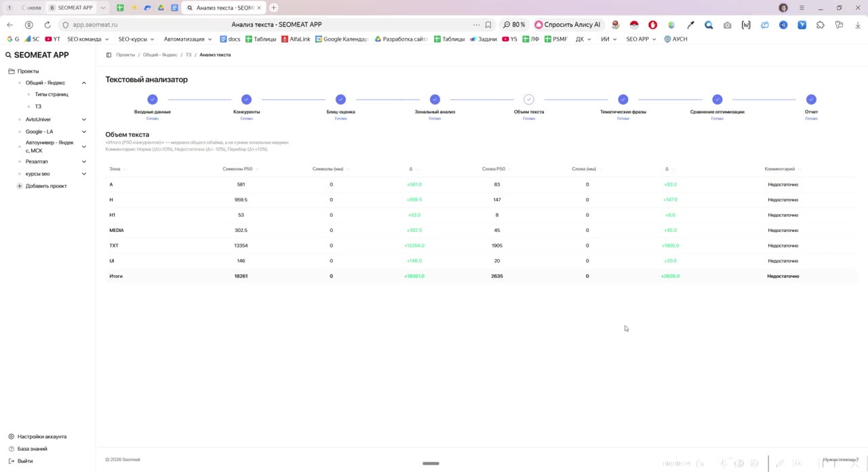
Task: Collapse the Общий - Яндекс project
Action: [x=84, y=83]
